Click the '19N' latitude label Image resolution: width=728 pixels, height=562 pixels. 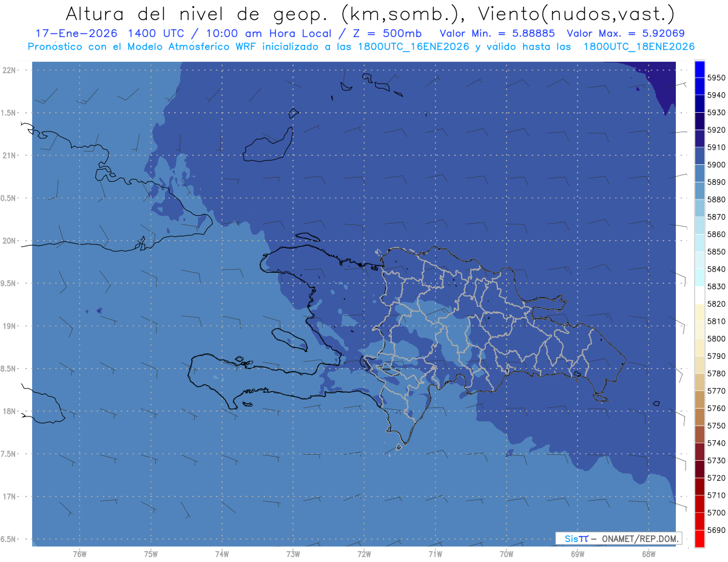tap(10, 326)
